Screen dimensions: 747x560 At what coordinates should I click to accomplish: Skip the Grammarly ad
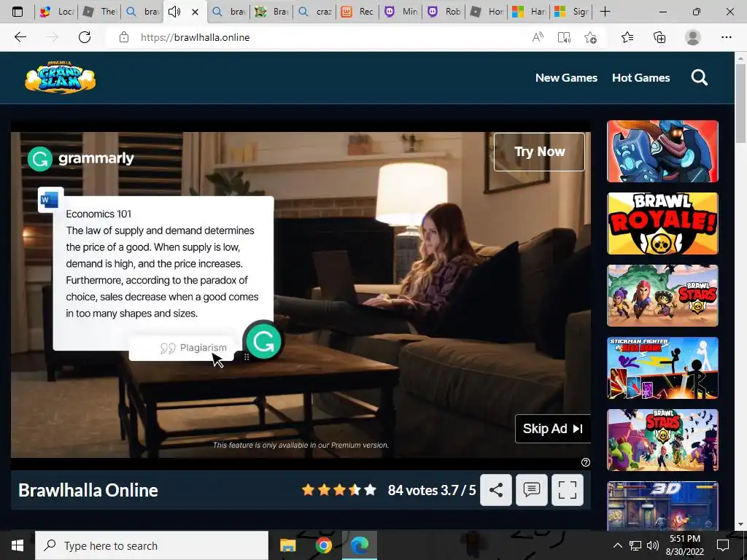(x=553, y=429)
